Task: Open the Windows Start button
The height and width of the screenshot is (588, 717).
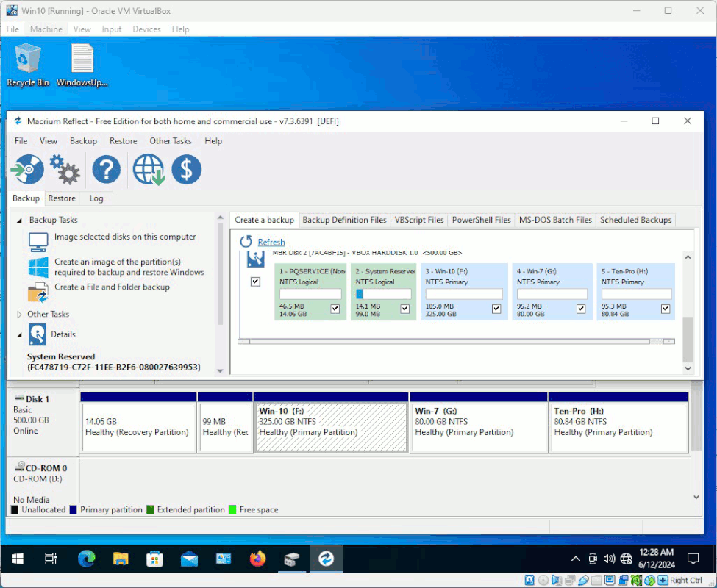Action: pos(18,559)
